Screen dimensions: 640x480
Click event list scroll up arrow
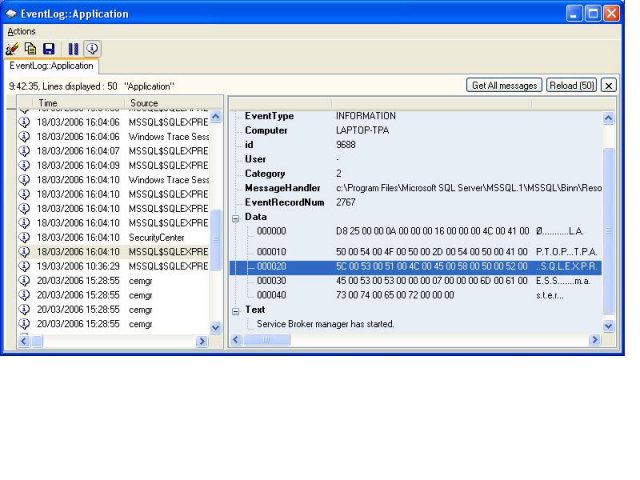[x=216, y=117]
